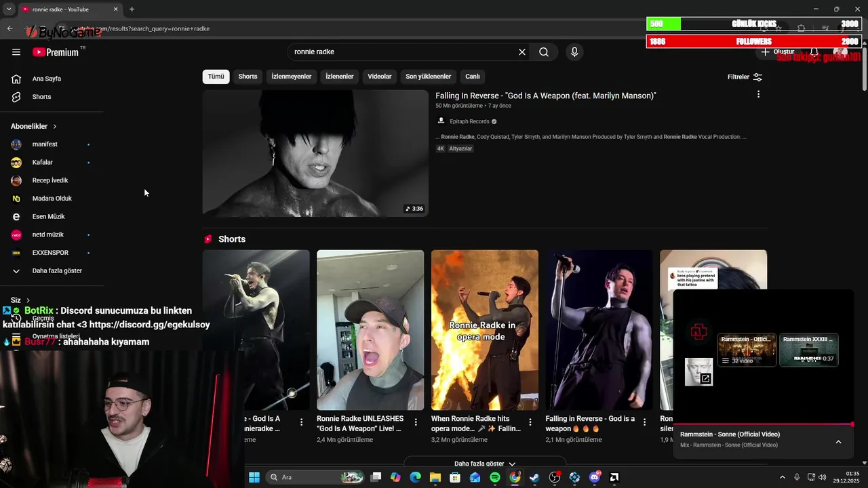Clear the search box with the X icon
The width and height of the screenshot is (868, 488).
(522, 52)
